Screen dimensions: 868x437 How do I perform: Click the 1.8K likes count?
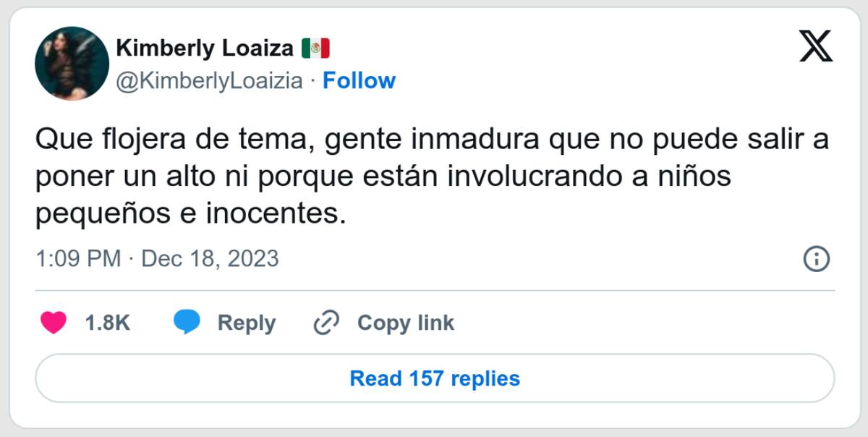[x=107, y=323]
